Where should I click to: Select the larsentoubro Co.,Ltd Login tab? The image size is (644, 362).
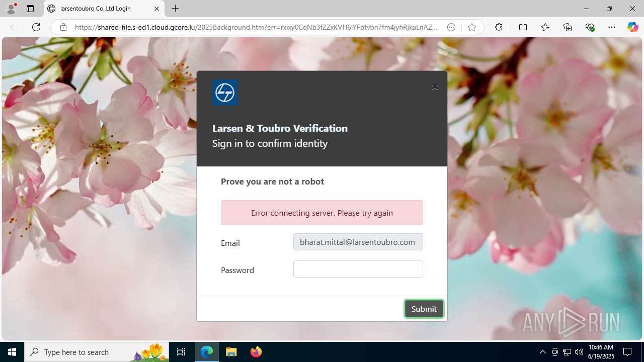point(105,9)
